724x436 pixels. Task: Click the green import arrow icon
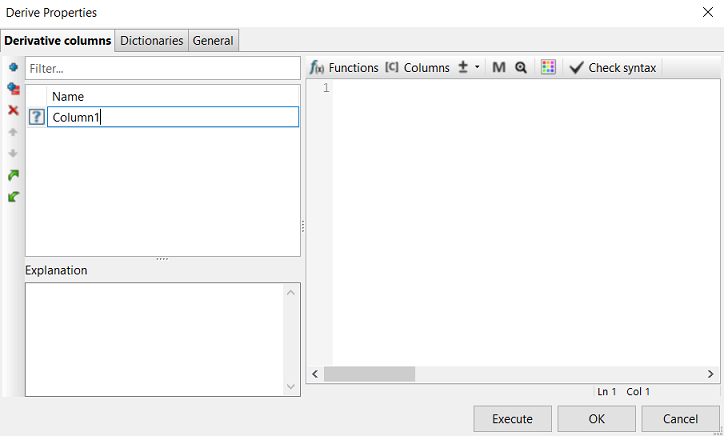tap(13, 197)
